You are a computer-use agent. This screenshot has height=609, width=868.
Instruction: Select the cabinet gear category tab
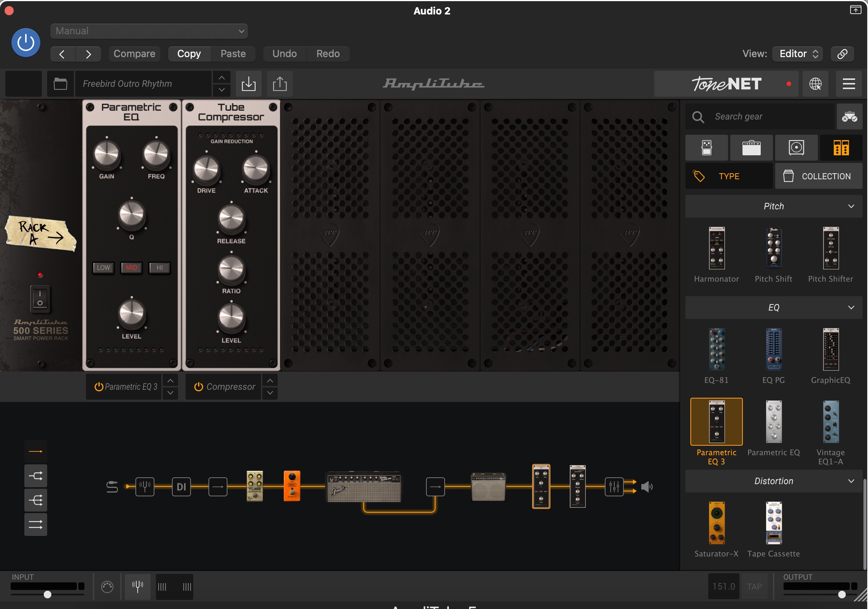pos(796,148)
